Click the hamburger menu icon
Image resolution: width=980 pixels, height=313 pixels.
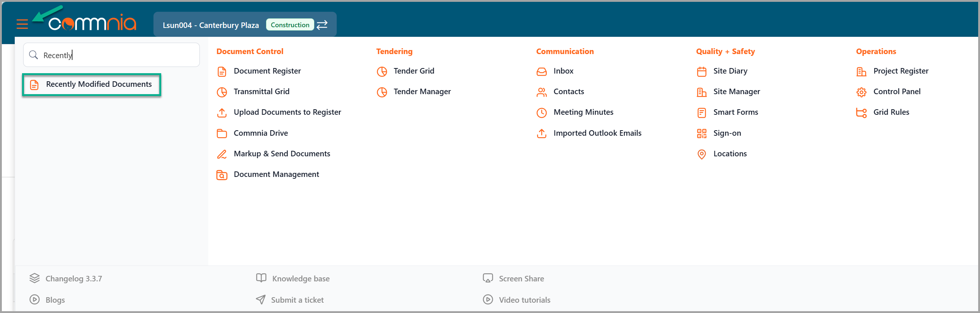coord(22,24)
